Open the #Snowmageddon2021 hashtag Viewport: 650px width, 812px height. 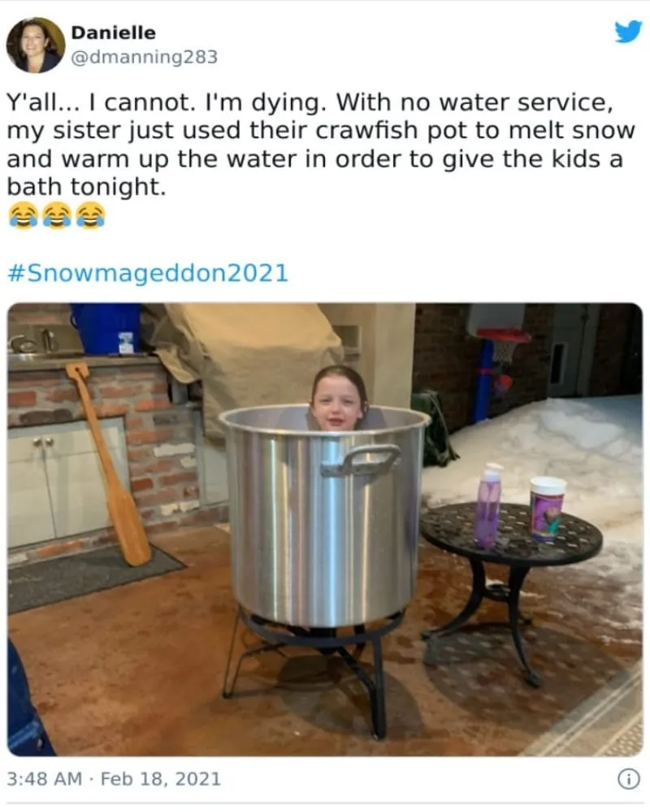point(148,273)
